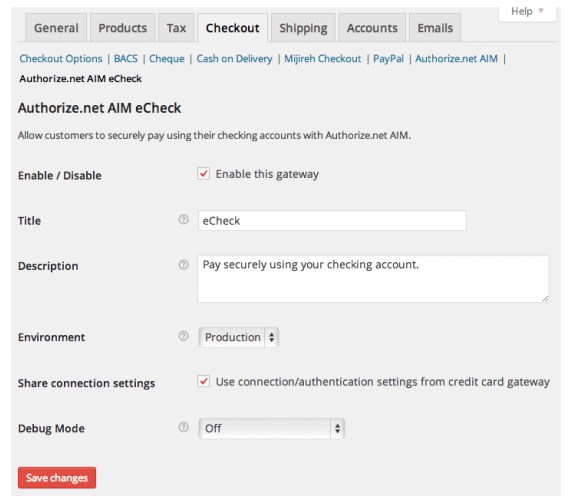
Task: Open the Accounts tab
Action: 372,28
